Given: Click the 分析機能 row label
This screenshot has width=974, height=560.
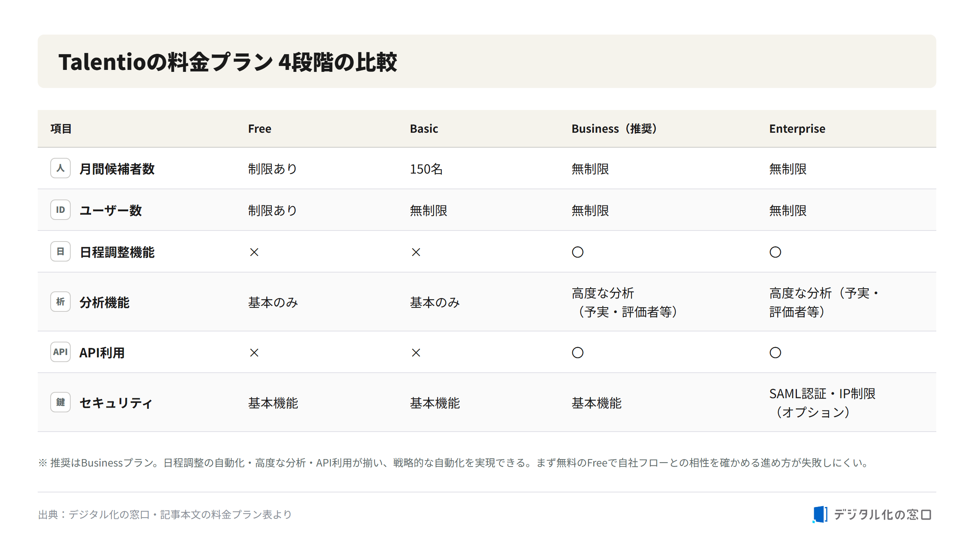Looking at the screenshot, I should (x=104, y=303).
